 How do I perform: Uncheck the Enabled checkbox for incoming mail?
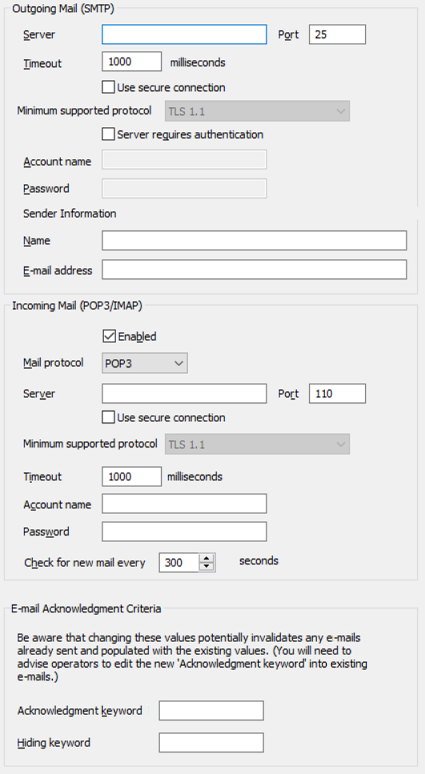pos(109,337)
